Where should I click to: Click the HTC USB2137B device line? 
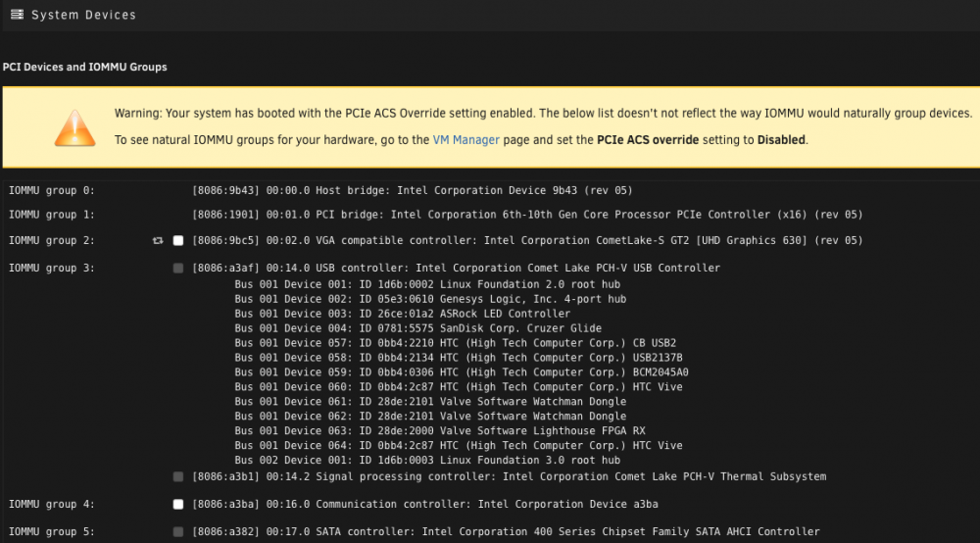tap(458, 358)
